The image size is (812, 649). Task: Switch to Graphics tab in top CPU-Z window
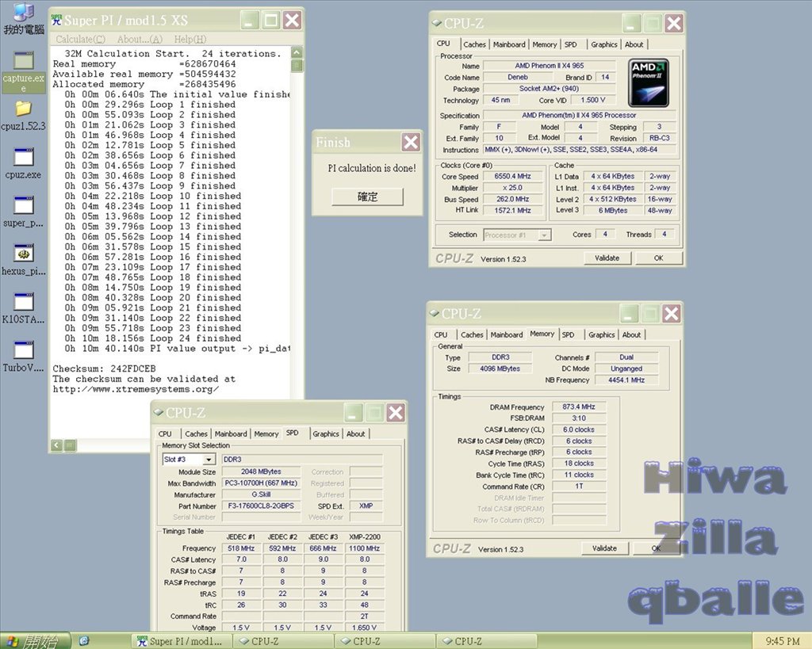point(603,44)
